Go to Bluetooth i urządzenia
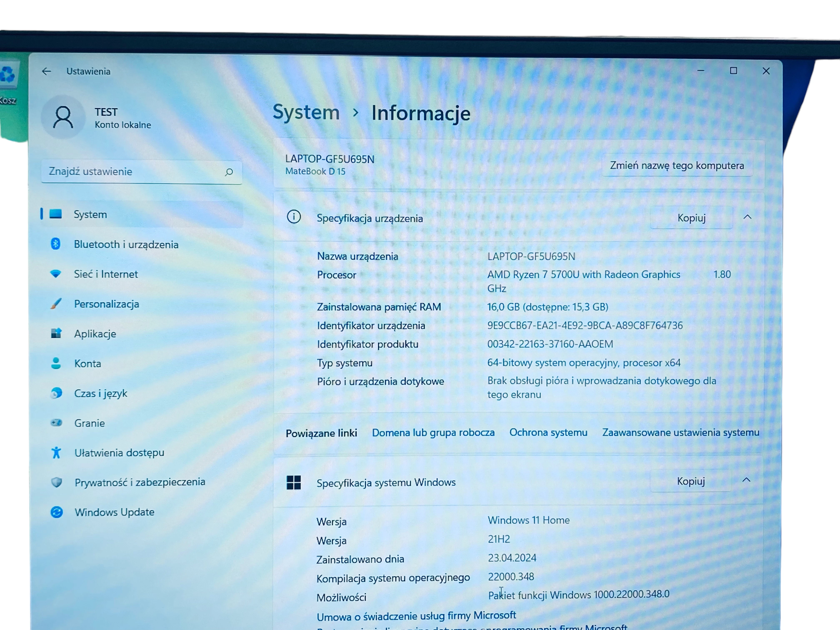 [x=142, y=244]
